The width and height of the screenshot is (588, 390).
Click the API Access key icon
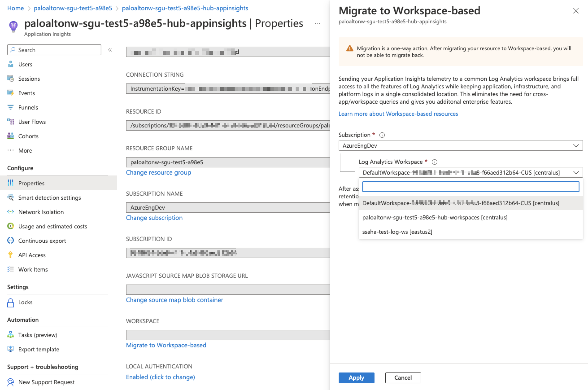pos(11,255)
